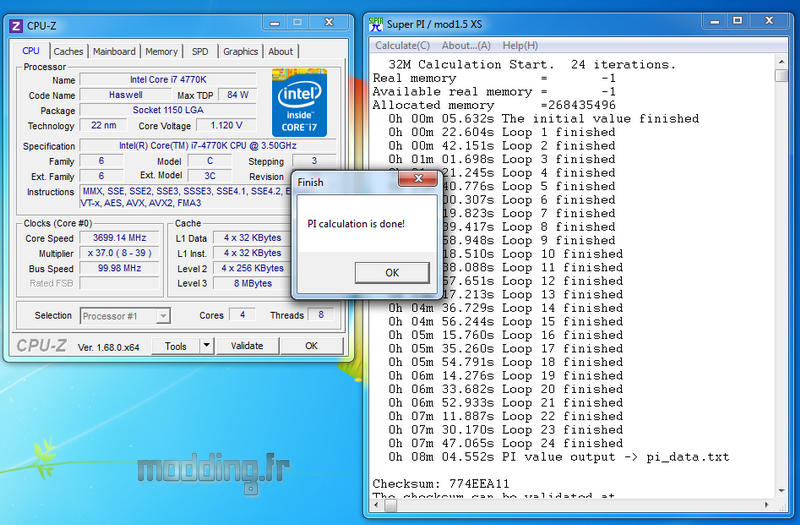800x525 pixels.
Task: Click the Multiplier value 'x 37.0 ( 8 - 39 )'
Action: pyautogui.click(x=119, y=253)
